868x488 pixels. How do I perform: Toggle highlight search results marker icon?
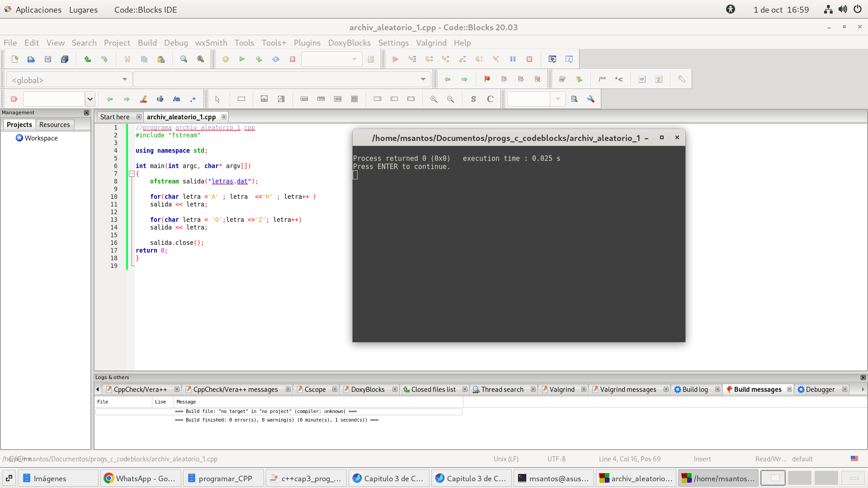coord(143,99)
